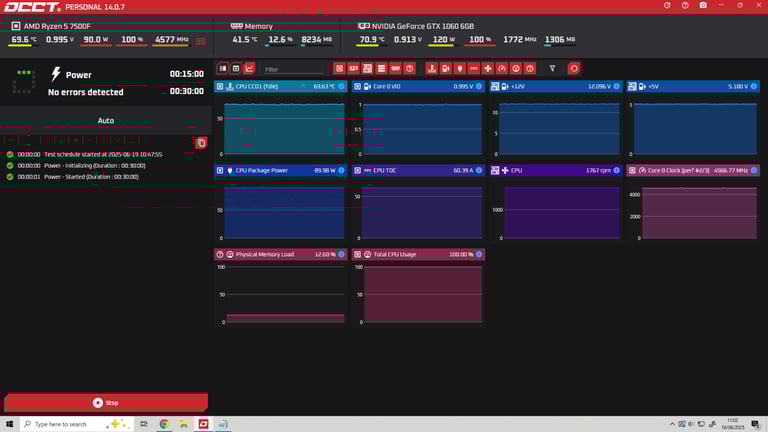Open info for Total CPU Usage sensor
The width and height of the screenshot is (768, 432).
(x=479, y=254)
